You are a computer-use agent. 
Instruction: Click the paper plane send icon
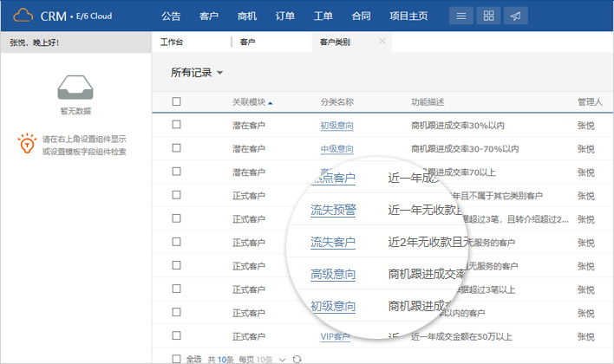coord(515,16)
